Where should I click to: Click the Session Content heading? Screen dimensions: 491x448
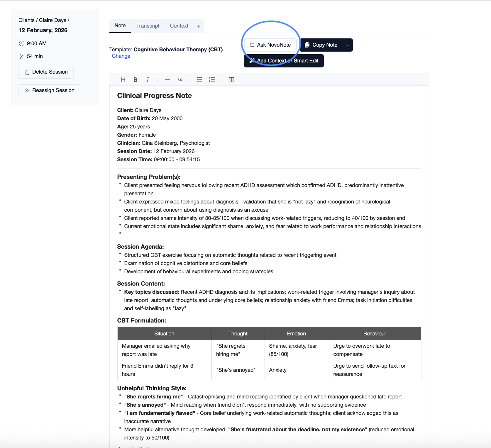(141, 284)
